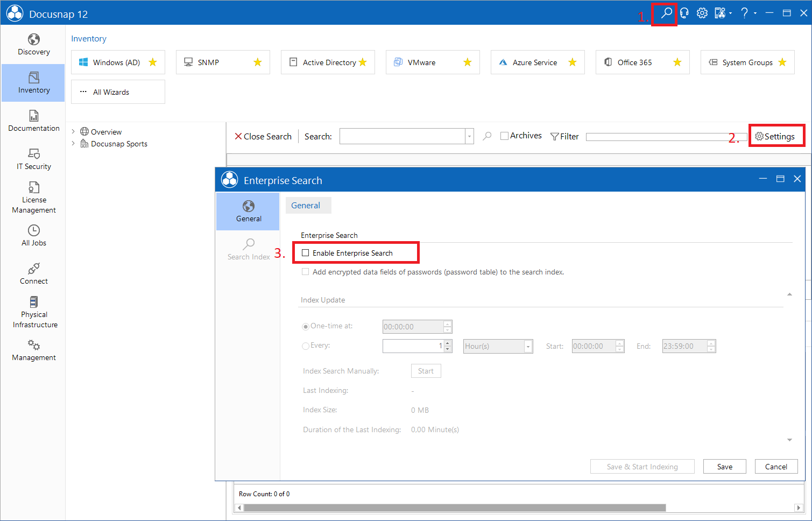The height and width of the screenshot is (521, 812).
Task: Run search with the magnifier button
Action: tap(487, 136)
